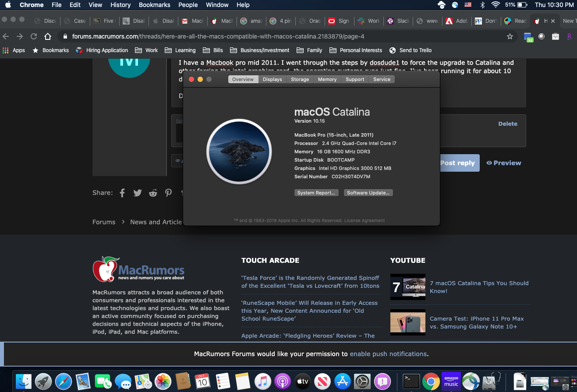Share thread via Twitter icon

[x=138, y=193]
